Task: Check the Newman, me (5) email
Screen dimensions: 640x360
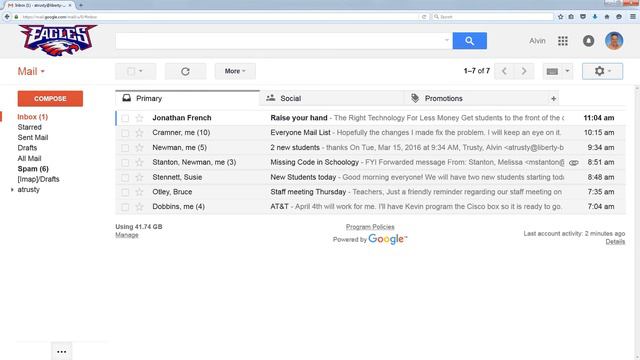Action: tap(125, 147)
